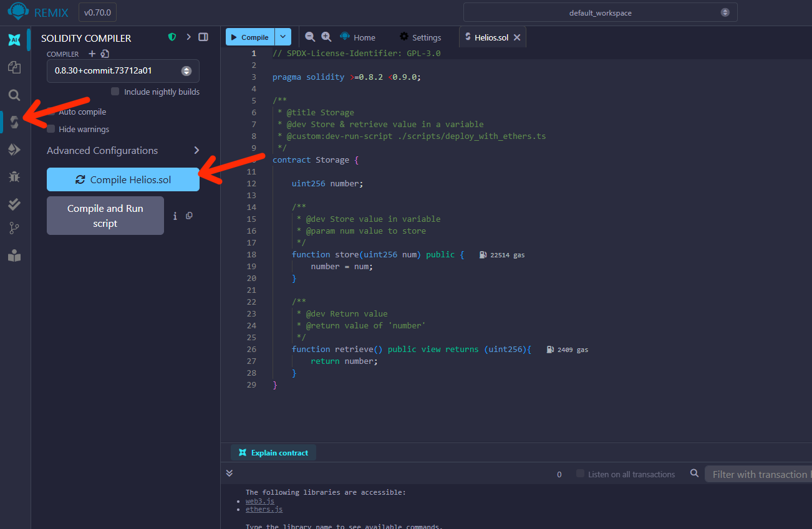
Task: Click the copy icon beside Compile and Run script
Action: tap(190, 216)
